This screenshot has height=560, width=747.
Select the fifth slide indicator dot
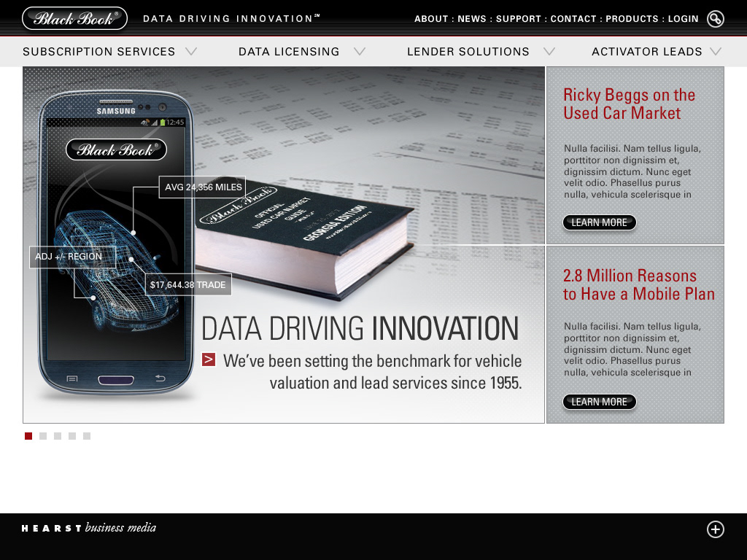coord(87,436)
